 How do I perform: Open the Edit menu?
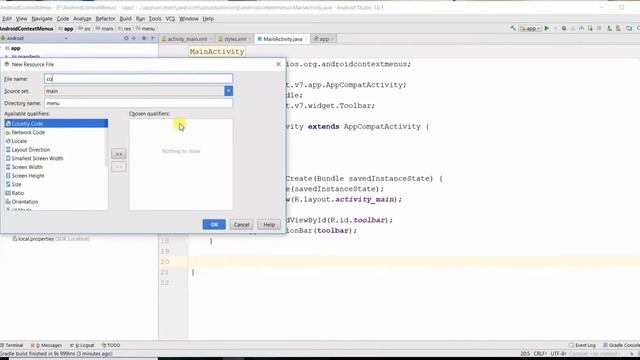pos(7,19)
